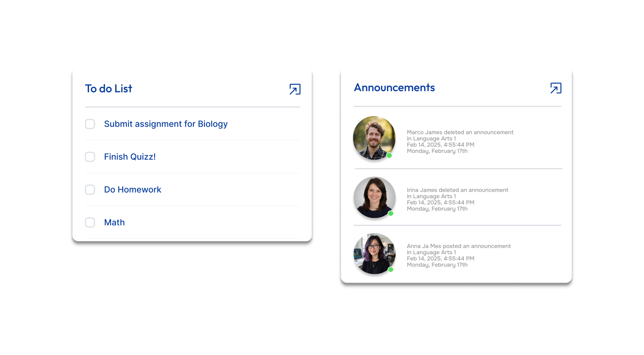Viewport: 644px width, 355px height.
Task: Click the Announcements panel heading
Action: [x=394, y=88]
